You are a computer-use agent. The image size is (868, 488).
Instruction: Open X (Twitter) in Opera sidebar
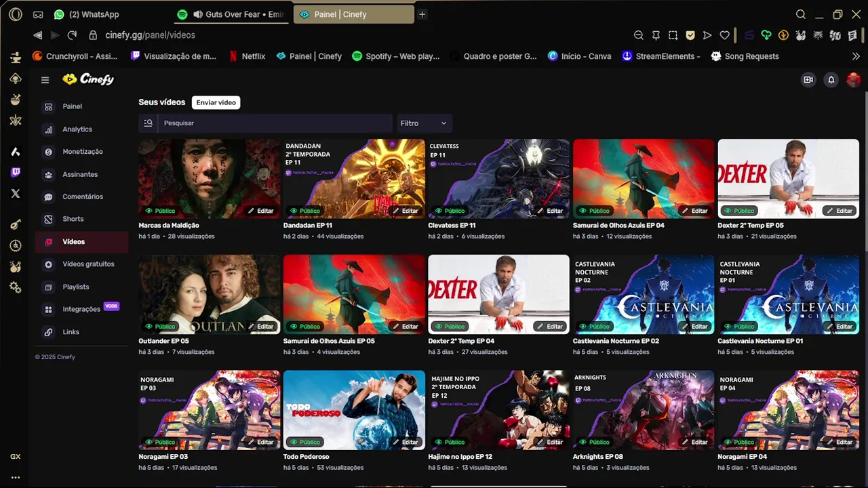pyautogui.click(x=16, y=194)
